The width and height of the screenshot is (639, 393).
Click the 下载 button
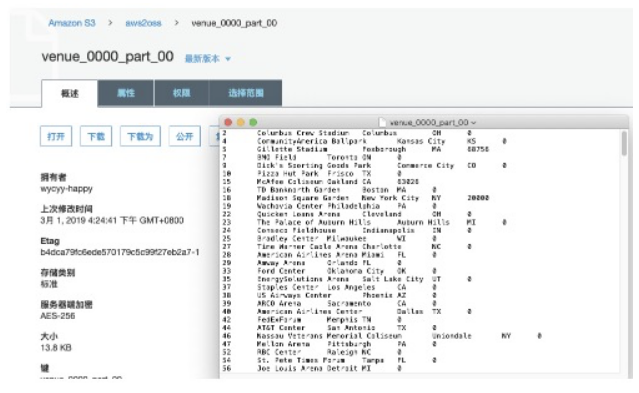click(x=96, y=136)
